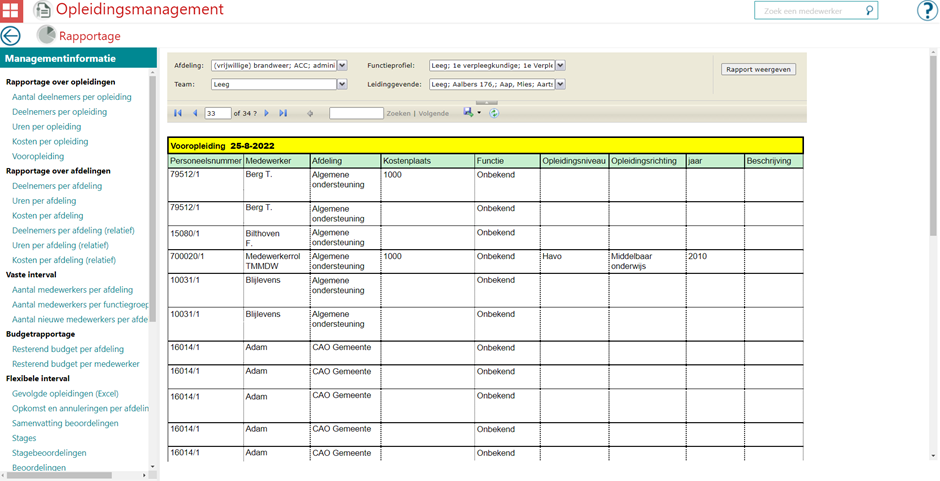Open Uren per opleiding report
Screen dimensions: 940x481
[x=47, y=127]
